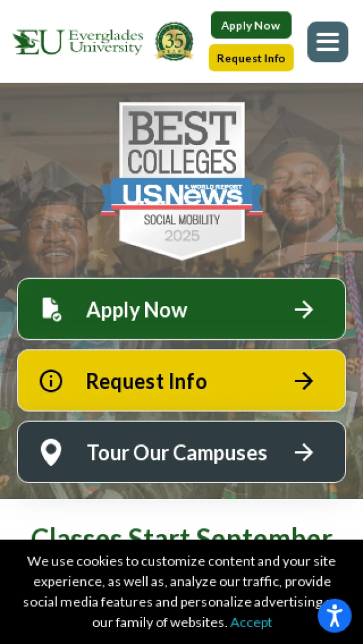Screen dimensions: 363x644
Task: Click the document icon beside Apply Now
Action: coord(51,309)
